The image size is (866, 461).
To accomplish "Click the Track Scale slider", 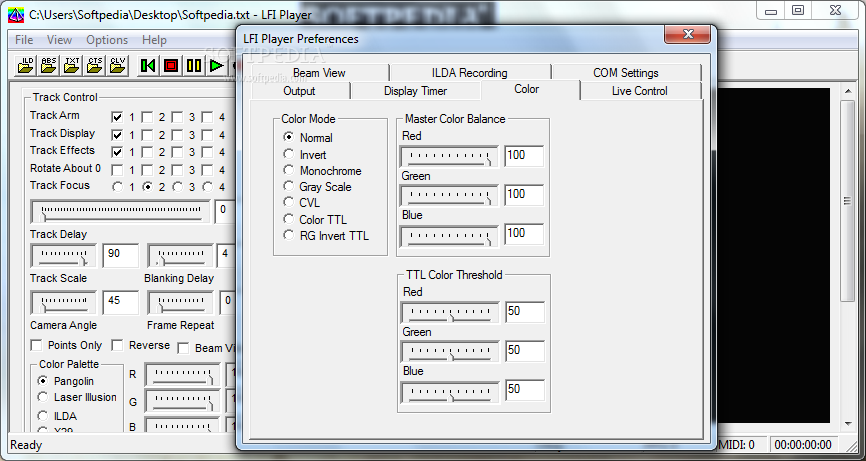I will click(64, 256).
